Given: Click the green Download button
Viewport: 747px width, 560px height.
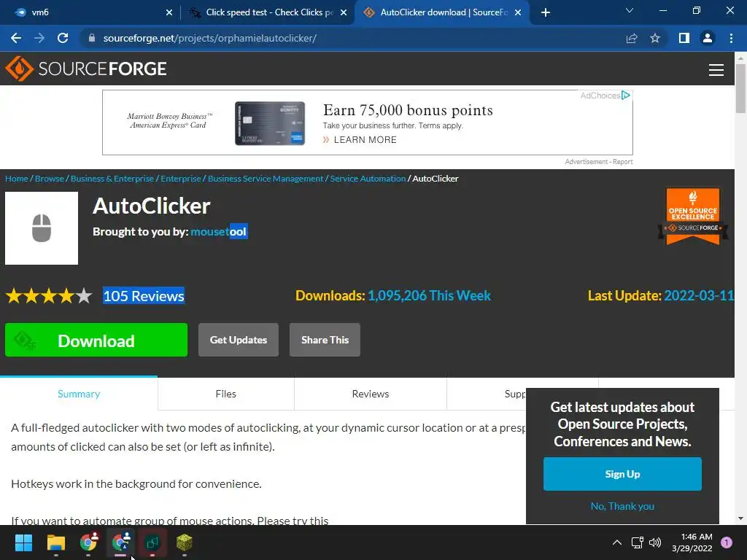Looking at the screenshot, I should [96, 340].
